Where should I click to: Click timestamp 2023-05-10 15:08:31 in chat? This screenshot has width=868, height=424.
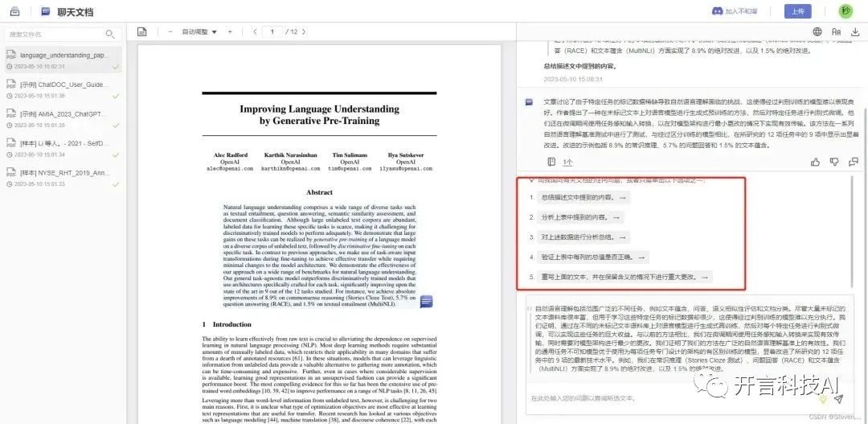572,80
